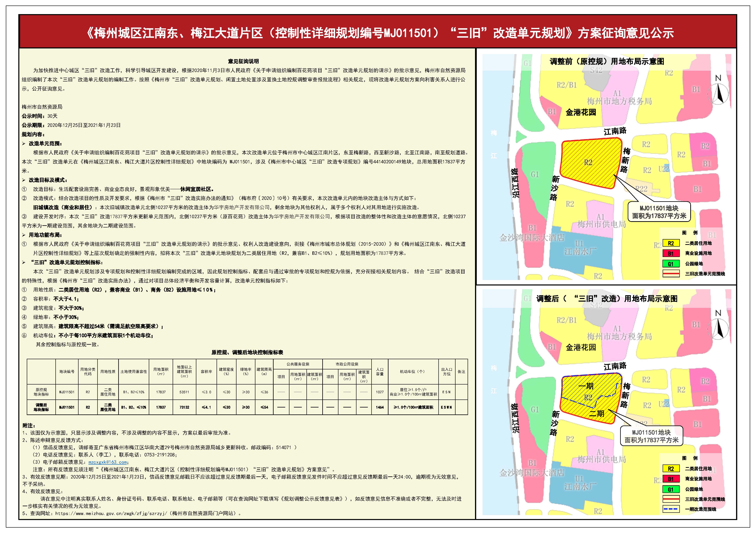
Task: Click the arrow bullet beside 用地功能布局 heading
Action: coord(24,235)
